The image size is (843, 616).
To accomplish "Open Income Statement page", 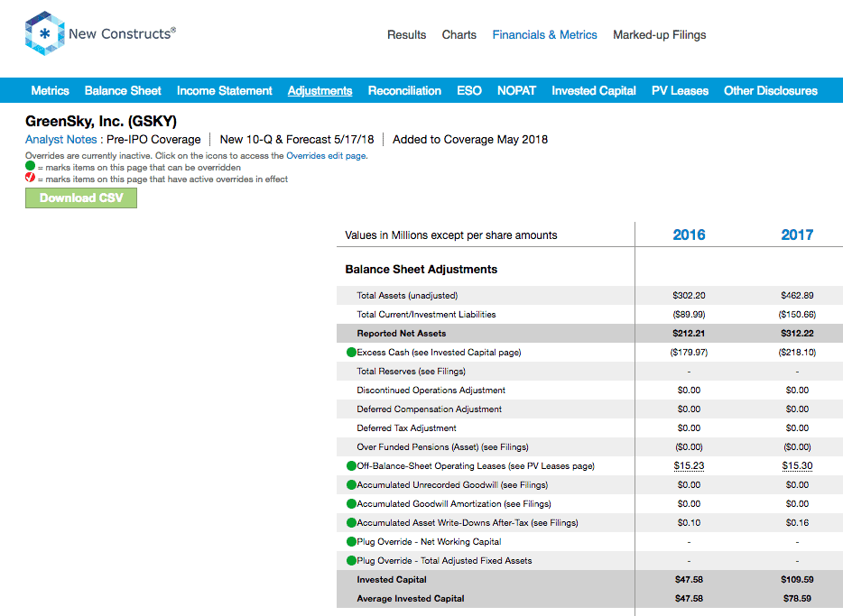I will (224, 91).
